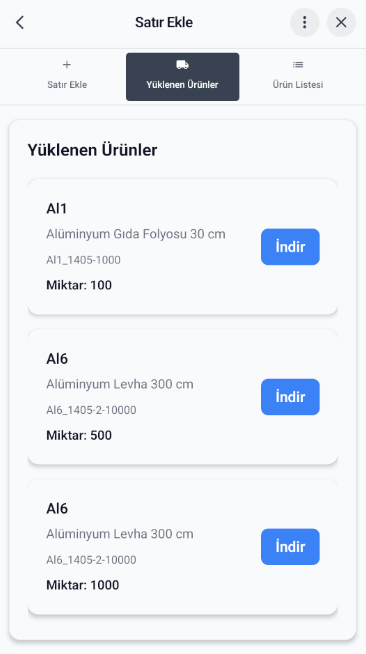Select the Yüklenen Ürünler tab
The width and height of the screenshot is (366, 654).
[x=183, y=77]
